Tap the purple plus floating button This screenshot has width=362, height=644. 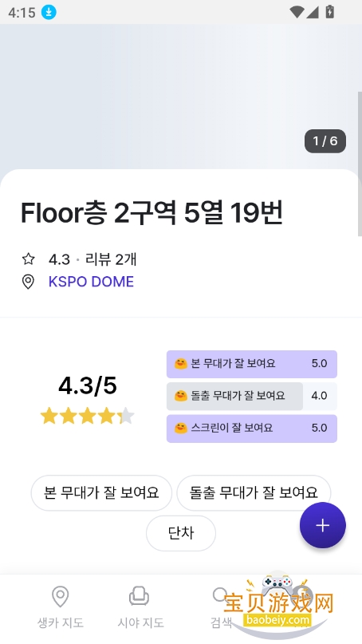click(x=323, y=525)
